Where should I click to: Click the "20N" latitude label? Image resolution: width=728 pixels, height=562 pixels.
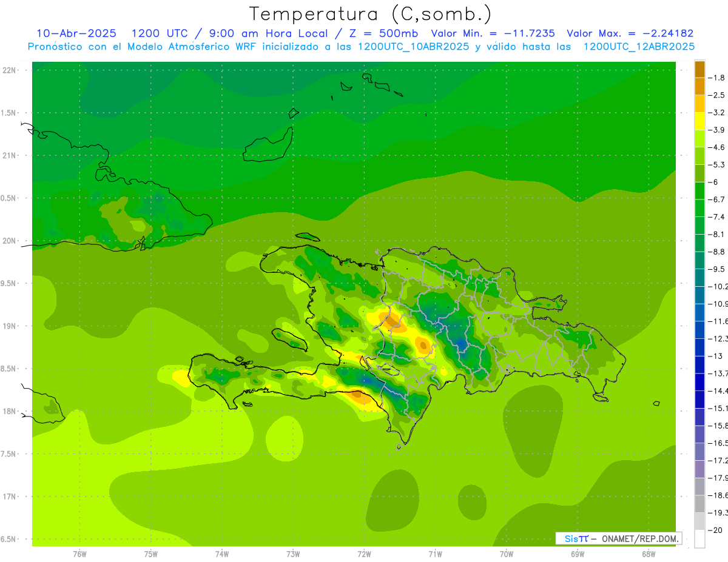coord(9,241)
